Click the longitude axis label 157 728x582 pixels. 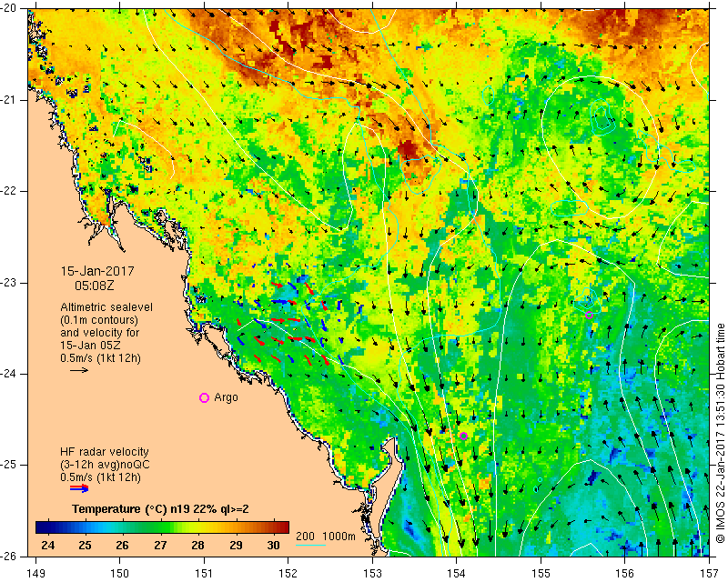(710, 574)
